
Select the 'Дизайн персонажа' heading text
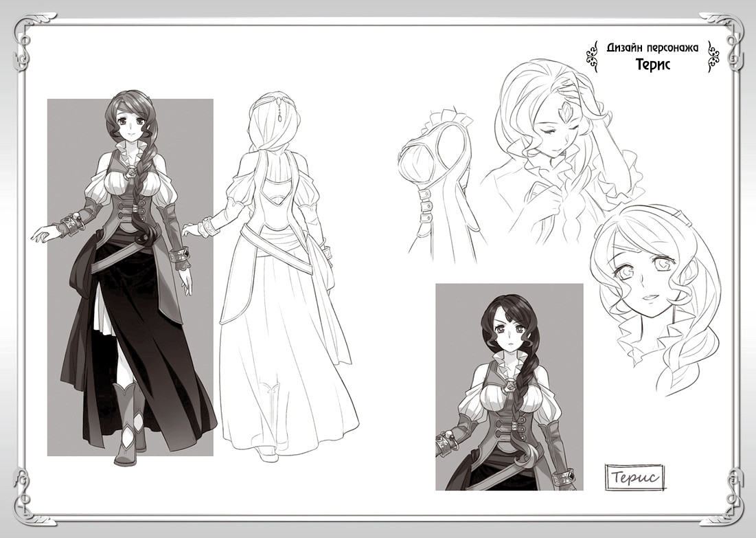click(x=652, y=48)
